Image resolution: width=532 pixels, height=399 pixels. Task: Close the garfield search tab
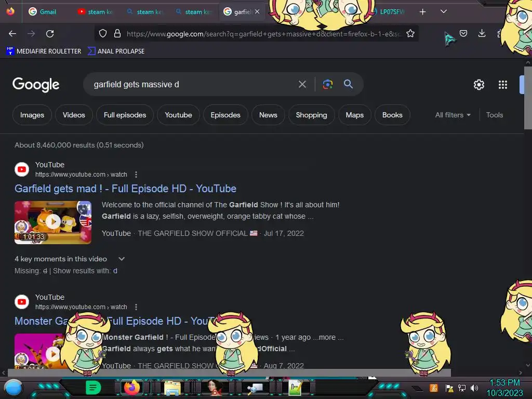coord(257,11)
